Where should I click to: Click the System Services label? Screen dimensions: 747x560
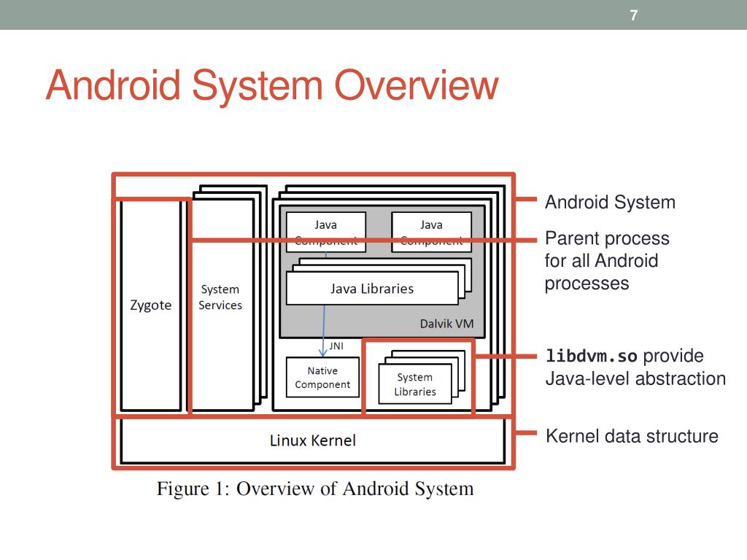220,297
